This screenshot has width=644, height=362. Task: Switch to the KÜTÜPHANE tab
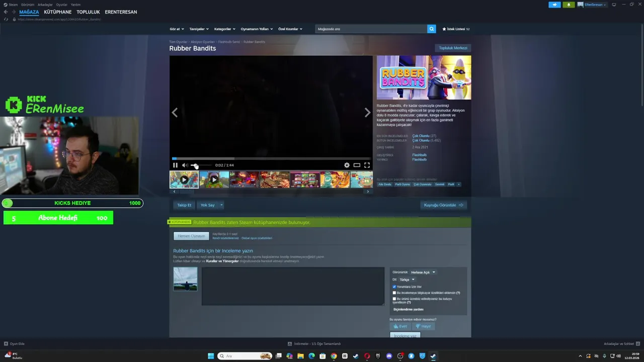pyautogui.click(x=57, y=12)
